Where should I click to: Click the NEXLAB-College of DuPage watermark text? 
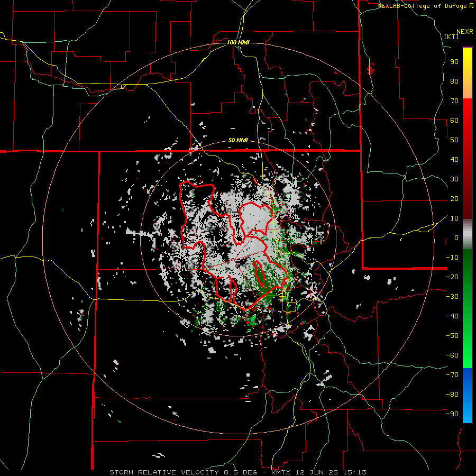425,6
